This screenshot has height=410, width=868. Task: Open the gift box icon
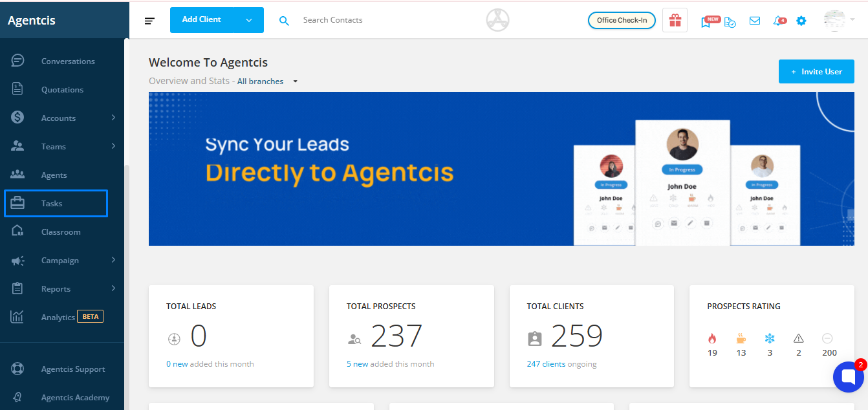pyautogui.click(x=675, y=20)
